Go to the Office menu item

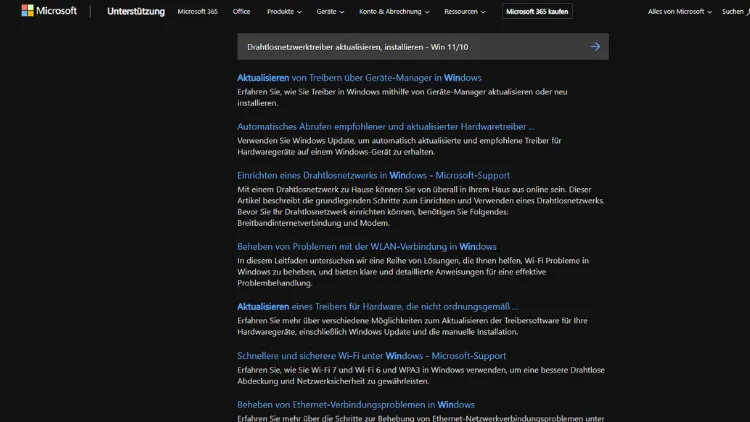[242, 11]
